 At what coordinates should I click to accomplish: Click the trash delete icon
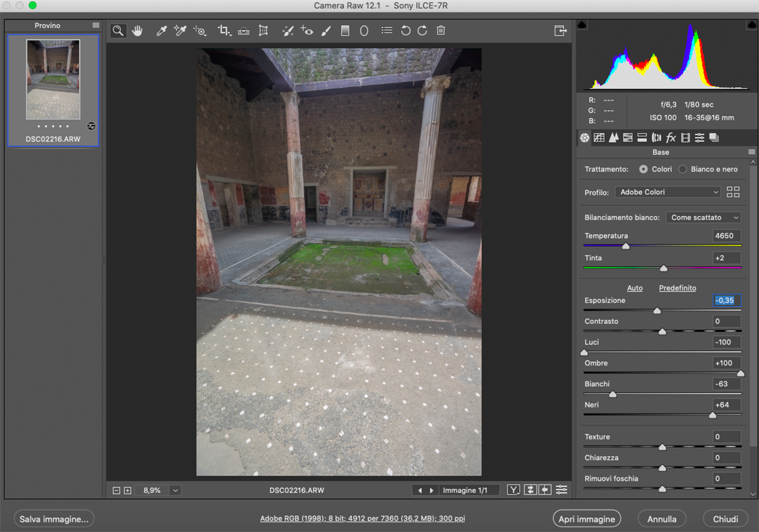point(441,31)
